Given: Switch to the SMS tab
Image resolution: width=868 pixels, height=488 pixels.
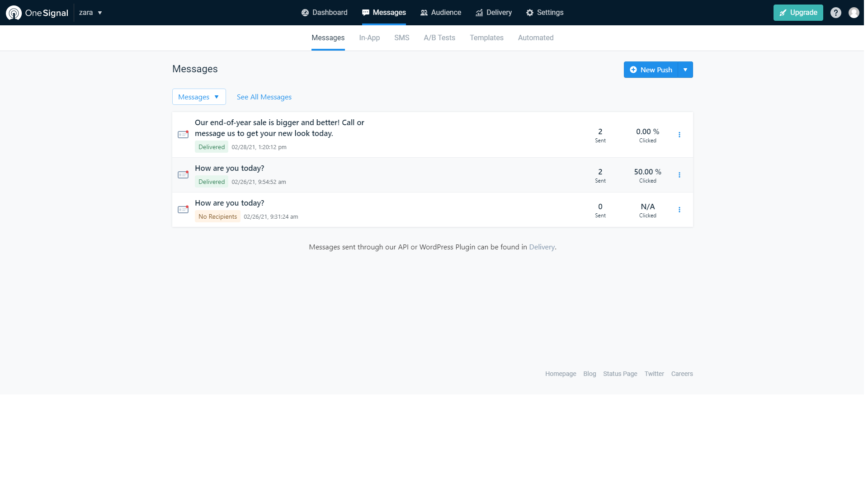Looking at the screenshot, I should click(x=402, y=38).
